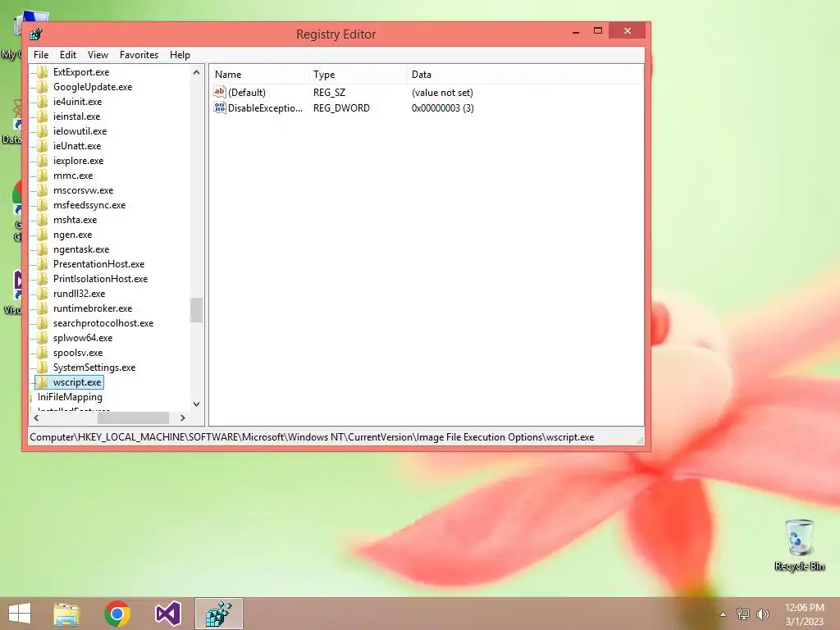The height and width of the screenshot is (630, 840).
Task: Select the runtimebroker.exe key
Action: [x=92, y=308]
